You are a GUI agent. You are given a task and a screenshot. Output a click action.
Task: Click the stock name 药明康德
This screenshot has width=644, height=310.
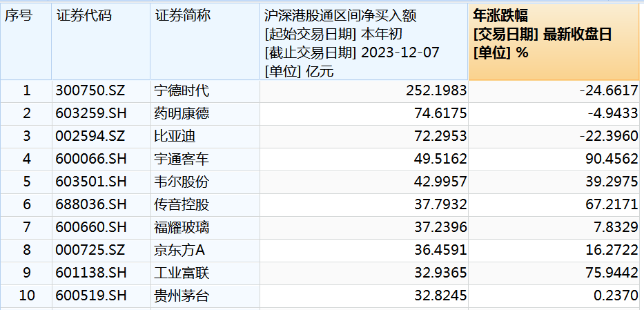tap(182, 113)
